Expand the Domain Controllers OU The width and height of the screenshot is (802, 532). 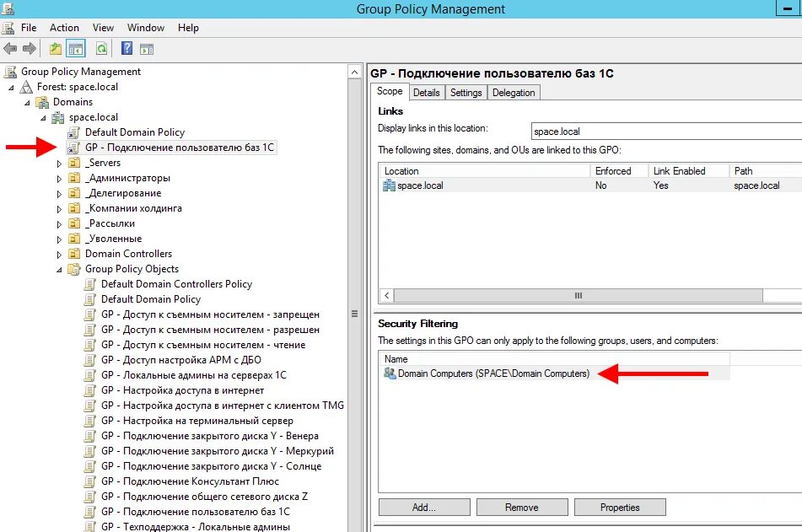click(59, 255)
